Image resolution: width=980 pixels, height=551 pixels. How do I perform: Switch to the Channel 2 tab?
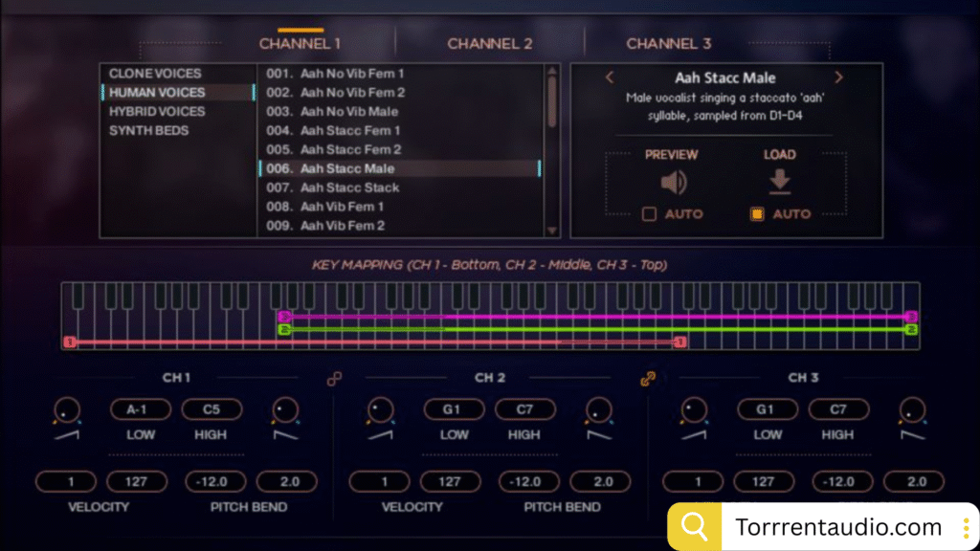coord(489,44)
